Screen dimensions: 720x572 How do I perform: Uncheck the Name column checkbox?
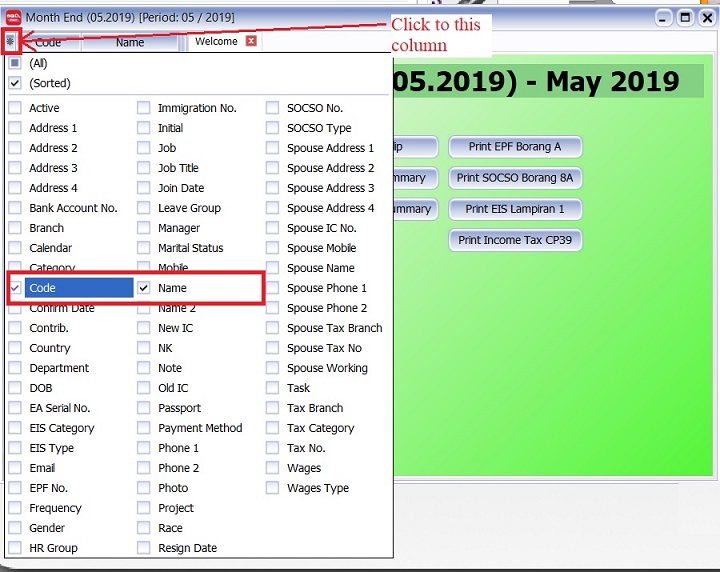144,288
